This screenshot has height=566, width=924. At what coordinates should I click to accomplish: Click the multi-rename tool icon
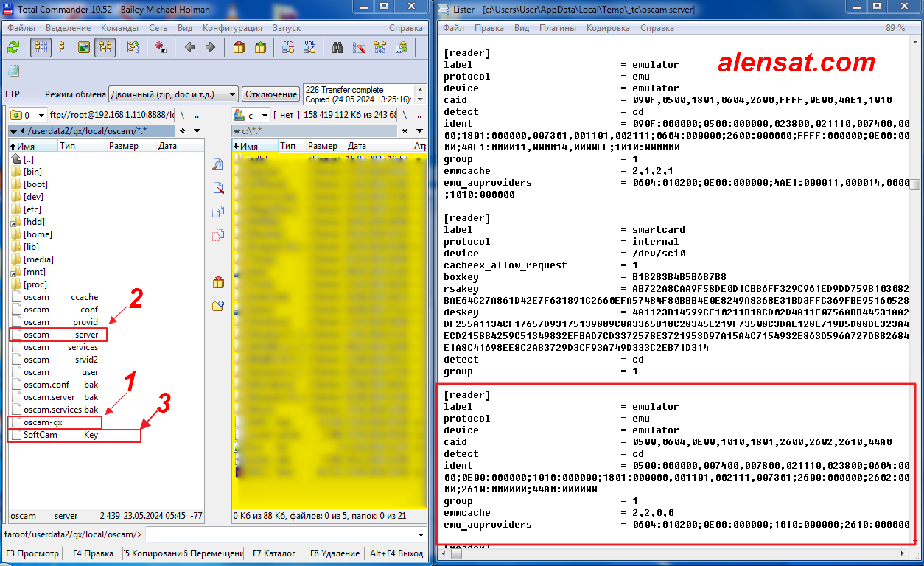pos(359,47)
